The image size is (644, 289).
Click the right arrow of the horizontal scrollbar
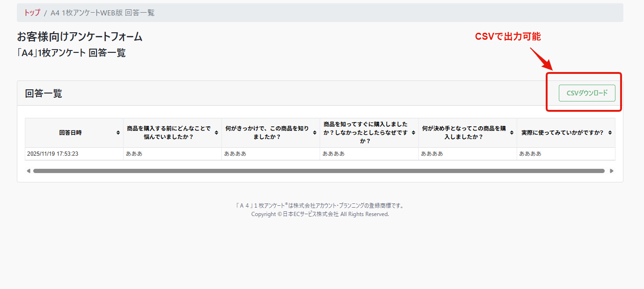pos(611,171)
